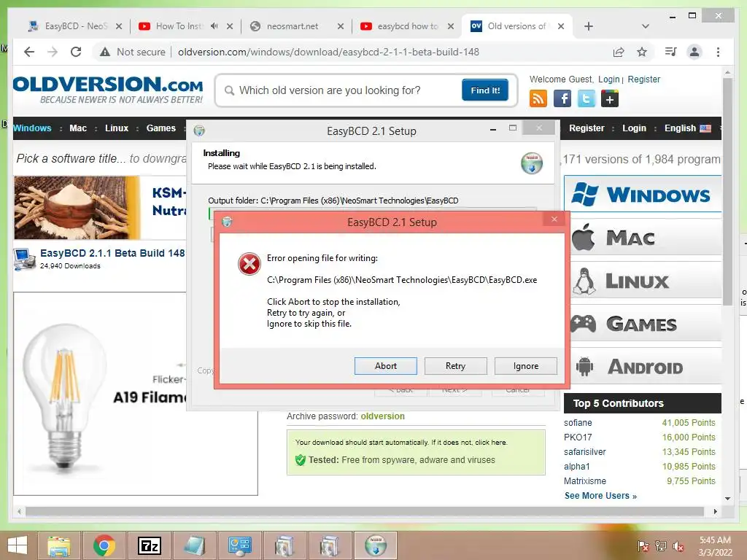Open the Linux category banner
Viewport: 747px width, 560px height.
645,281
